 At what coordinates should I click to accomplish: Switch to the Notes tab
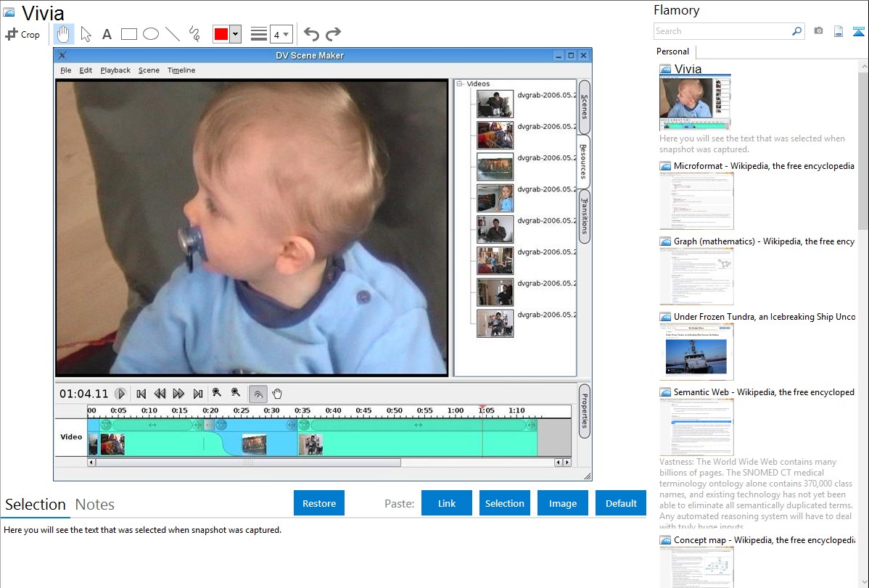(x=94, y=505)
